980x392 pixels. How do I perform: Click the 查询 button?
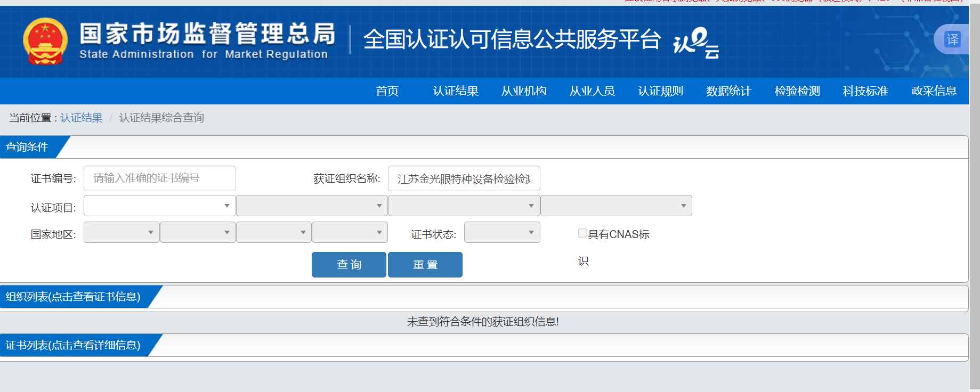click(349, 265)
